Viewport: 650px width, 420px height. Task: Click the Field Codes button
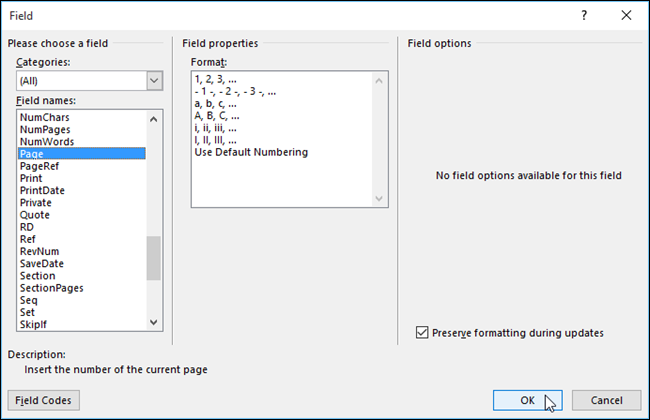point(43,400)
